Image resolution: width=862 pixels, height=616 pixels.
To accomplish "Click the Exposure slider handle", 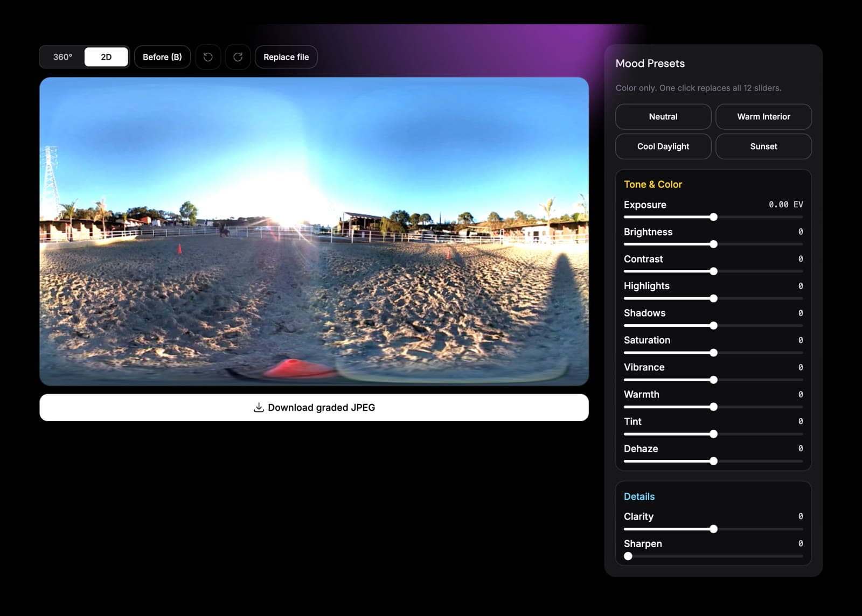I will click(713, 217).
